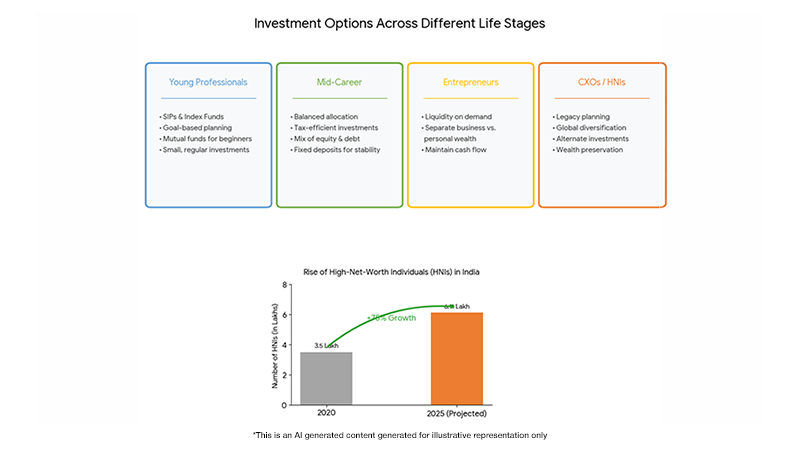This screenshot has height=450, width=800.
Task: Select the CXOs / HNIs card heading
Action: click(x=602, y=82)
